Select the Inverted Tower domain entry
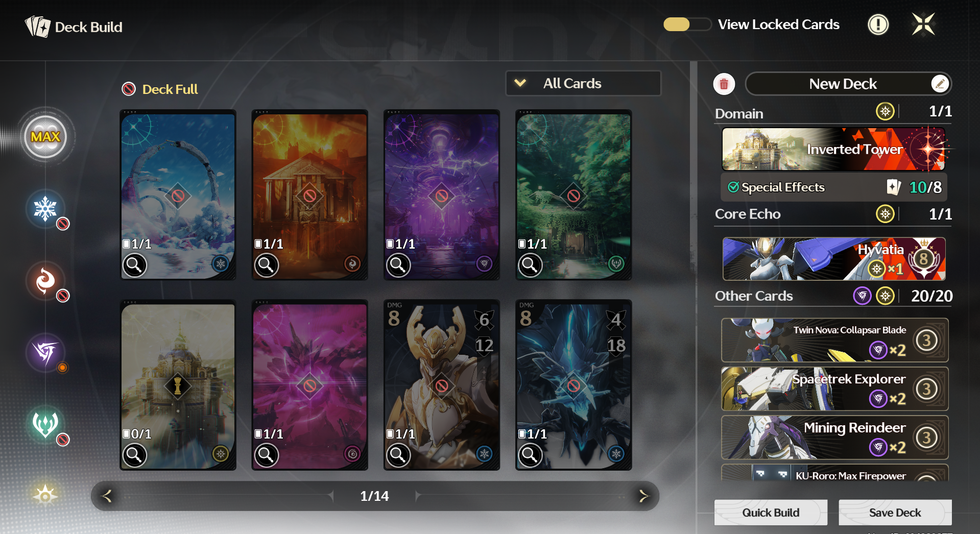Viewport: 980px width, 534px height. tap(833, 149)
